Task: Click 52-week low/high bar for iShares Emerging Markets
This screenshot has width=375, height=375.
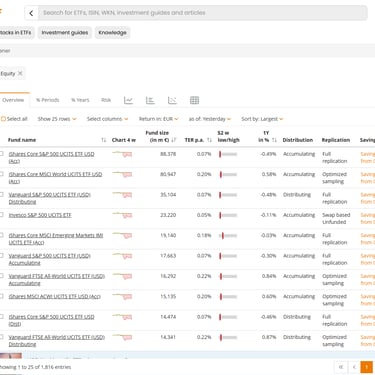Action: tap(228, 236)
